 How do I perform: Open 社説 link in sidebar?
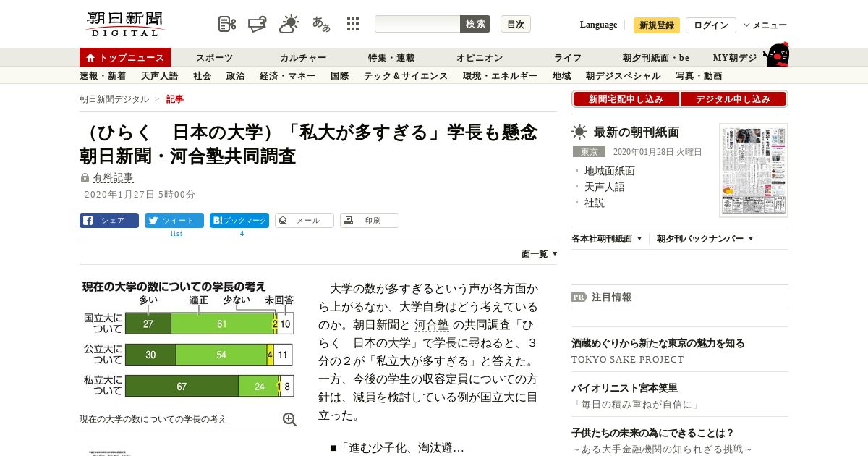(x=594, y=203)
